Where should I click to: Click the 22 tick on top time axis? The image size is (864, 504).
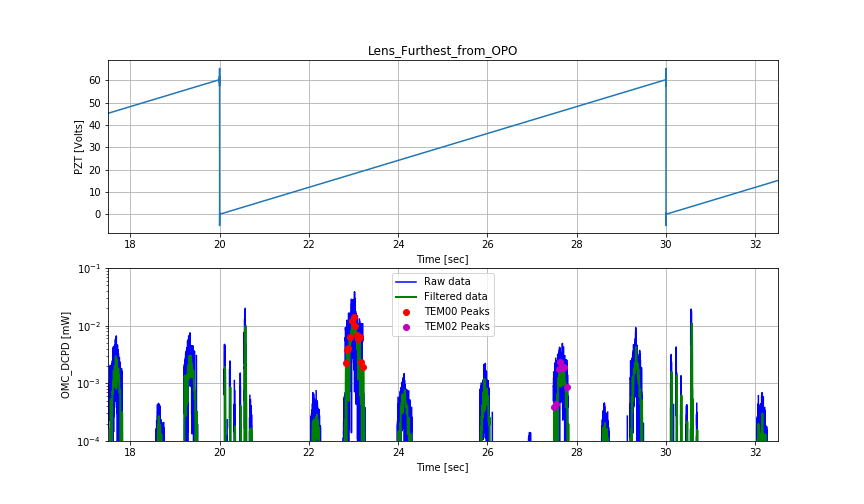(309, 244)
